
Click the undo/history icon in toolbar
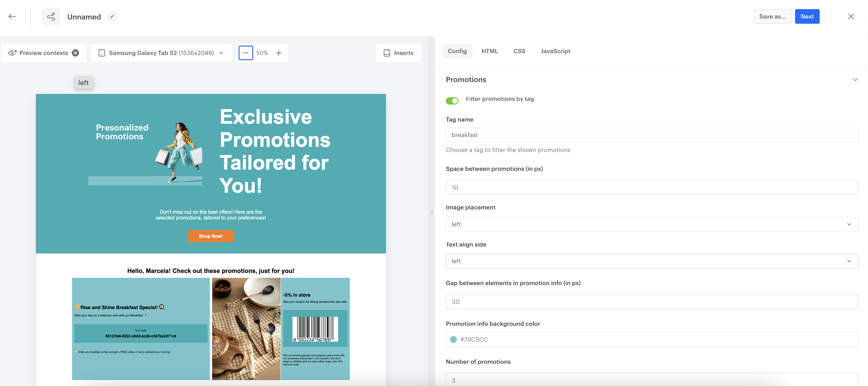51,16
